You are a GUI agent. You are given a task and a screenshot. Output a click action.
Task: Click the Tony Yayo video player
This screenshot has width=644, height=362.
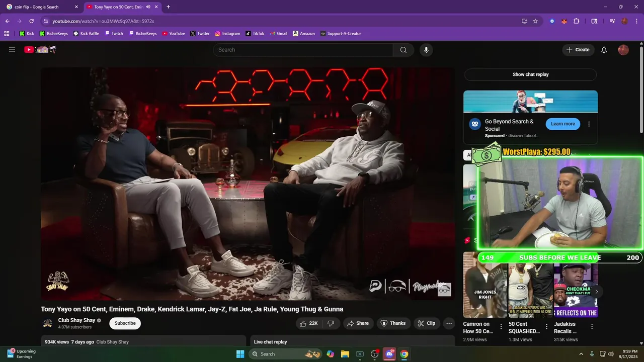click(248, 184)
